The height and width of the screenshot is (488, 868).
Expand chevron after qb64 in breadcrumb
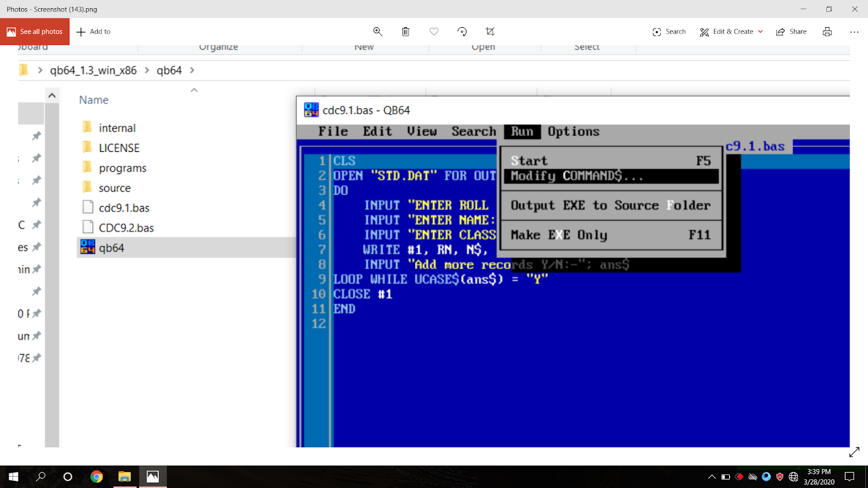pyautogui.click(x=192, y=70)
